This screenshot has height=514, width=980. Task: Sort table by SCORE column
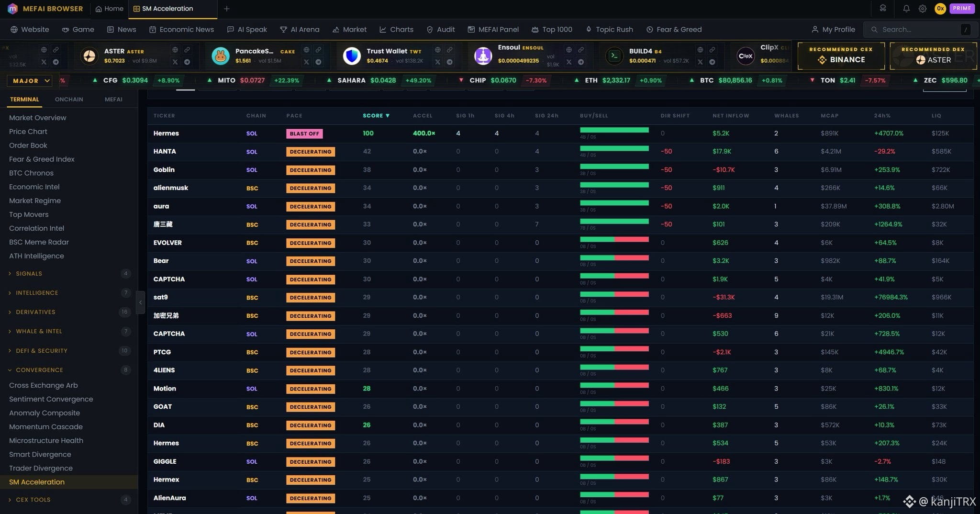[376, 116]
